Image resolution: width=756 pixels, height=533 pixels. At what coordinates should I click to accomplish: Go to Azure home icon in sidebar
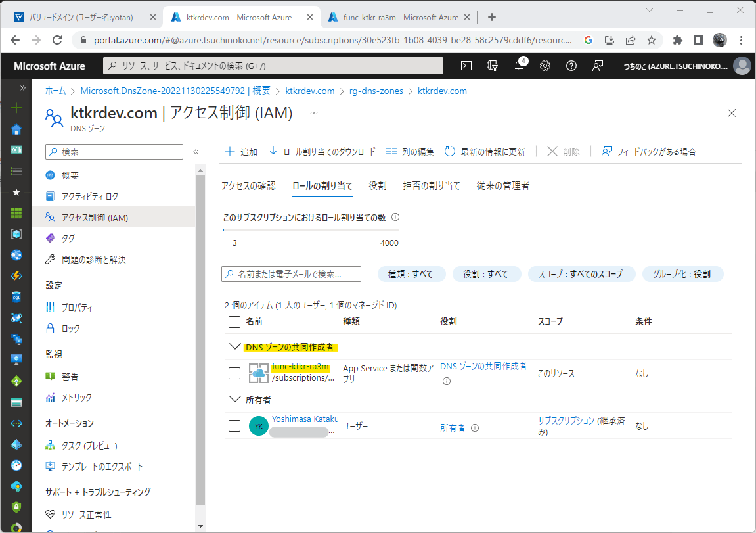(x=16, y=129)
